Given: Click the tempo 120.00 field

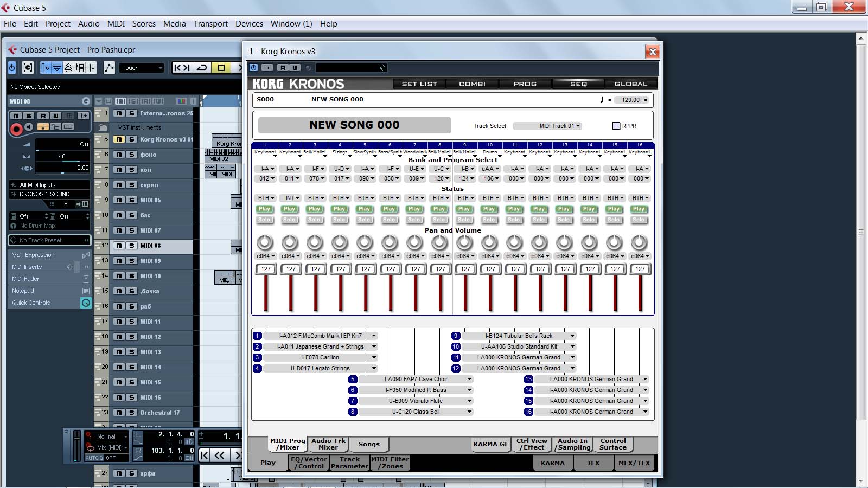Looking at the screenshot, I should 631,100.
